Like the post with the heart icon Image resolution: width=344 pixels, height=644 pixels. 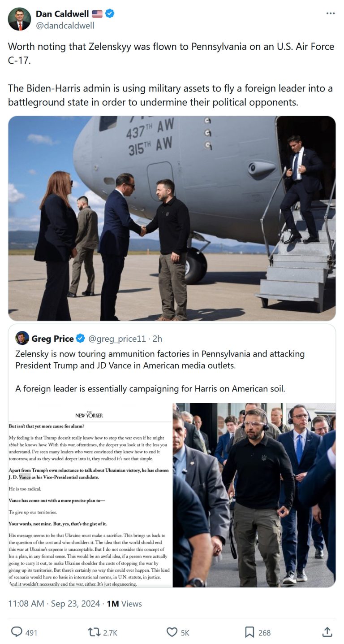coord(172,632)
